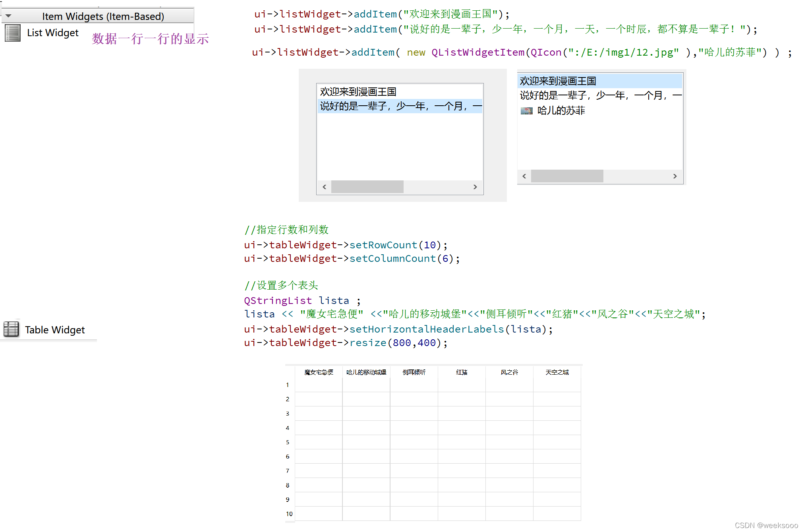Viewport: 804px width, 532px height.
Task: Click the Table Widget icon
Action: tap(11, 329)
